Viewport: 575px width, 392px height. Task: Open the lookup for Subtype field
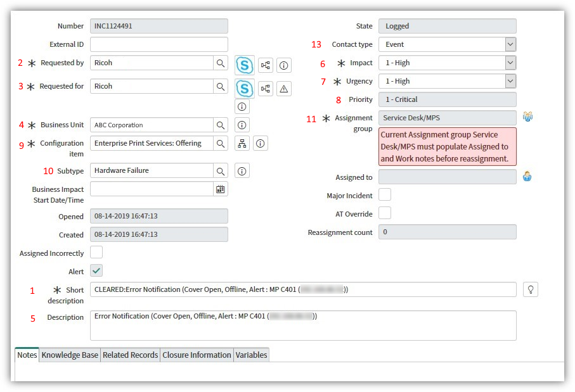(x=220, y=170)
